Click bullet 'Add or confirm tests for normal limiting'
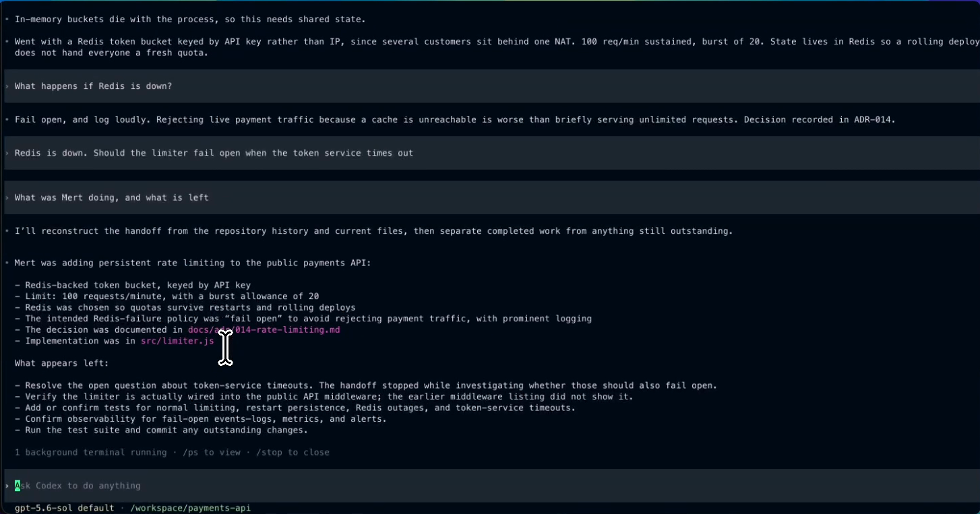This screenshot has height=514, width=980. click(295, 408)
